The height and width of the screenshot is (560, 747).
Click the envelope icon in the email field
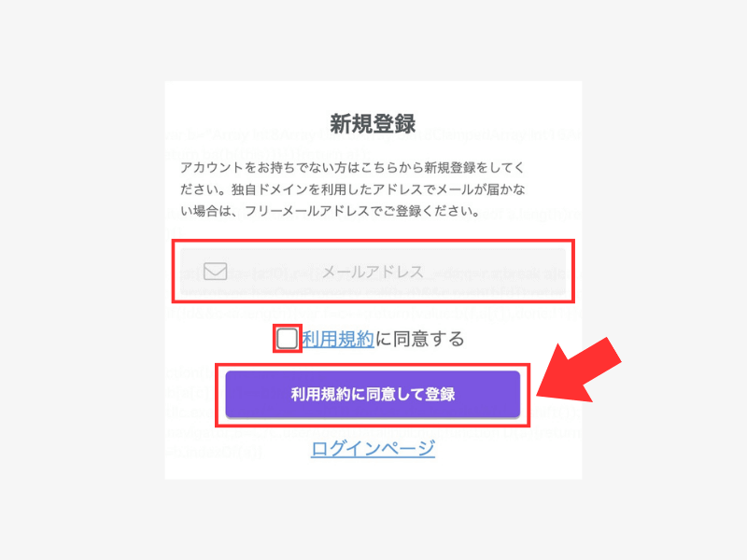(216, 272)
